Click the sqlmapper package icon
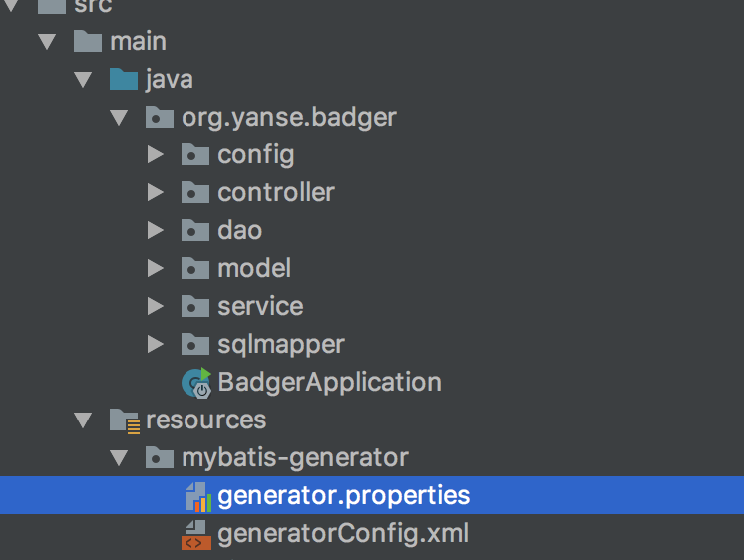This screenshot has height=560, width=744. [x=193, y=344]
